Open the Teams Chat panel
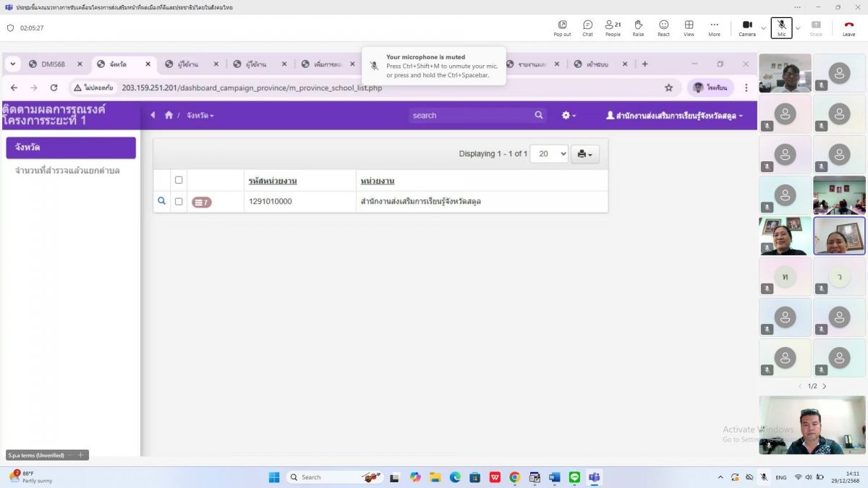Viewport: 868px width, 488px height. pyautogui.click(x=587, y=27)
